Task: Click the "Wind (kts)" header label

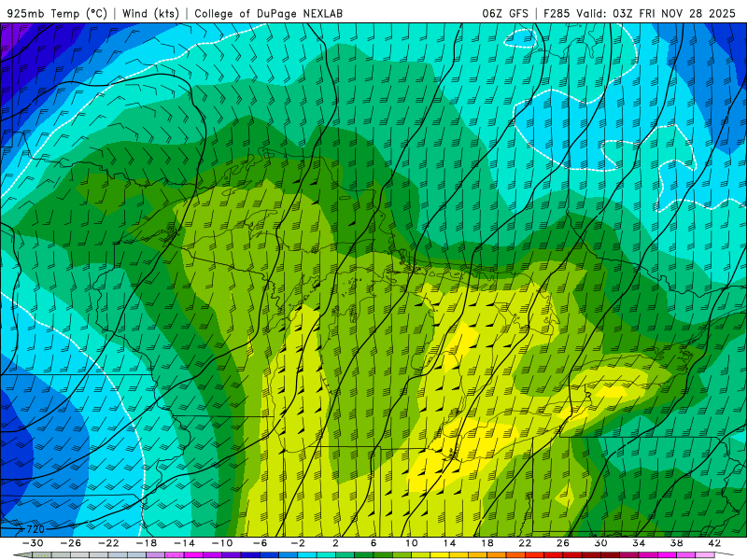Action: pyautogui.click(x=150, y=13)
